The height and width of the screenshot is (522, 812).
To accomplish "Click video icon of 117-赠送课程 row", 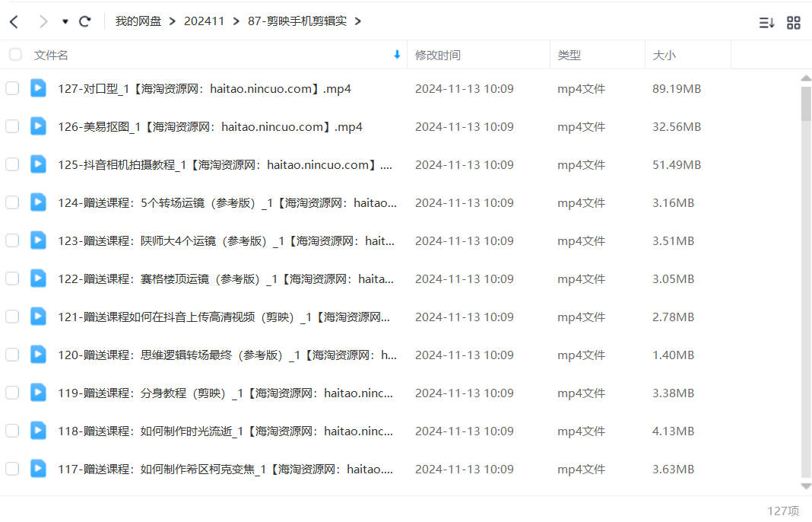I will [38, 469].
